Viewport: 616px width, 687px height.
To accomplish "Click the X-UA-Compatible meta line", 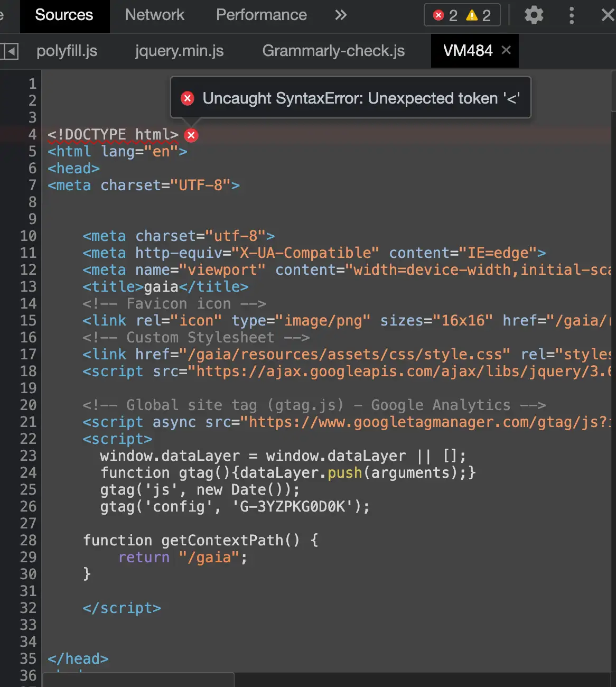I will pos(314,253).
